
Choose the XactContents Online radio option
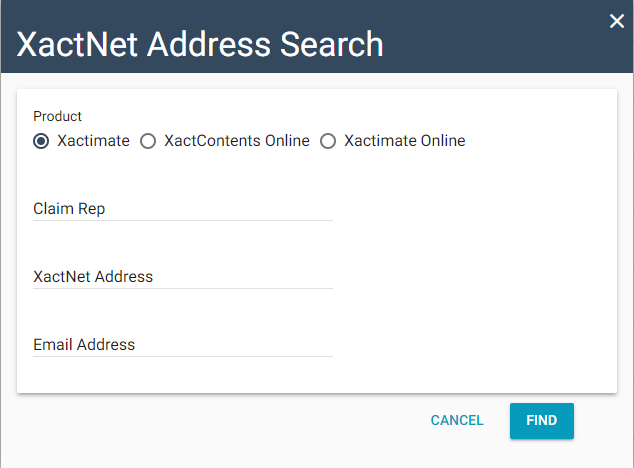tap(148, 141)
